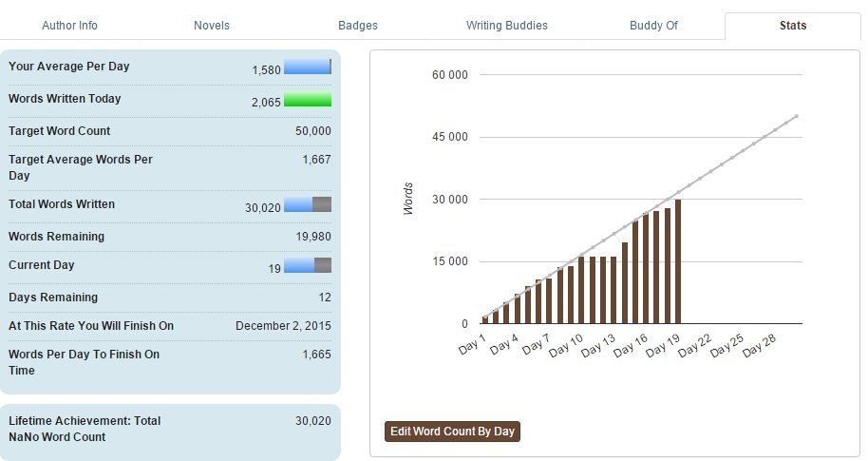
Task: Click the blue Average Per Day progress bar
Action: tap(307, 67)
